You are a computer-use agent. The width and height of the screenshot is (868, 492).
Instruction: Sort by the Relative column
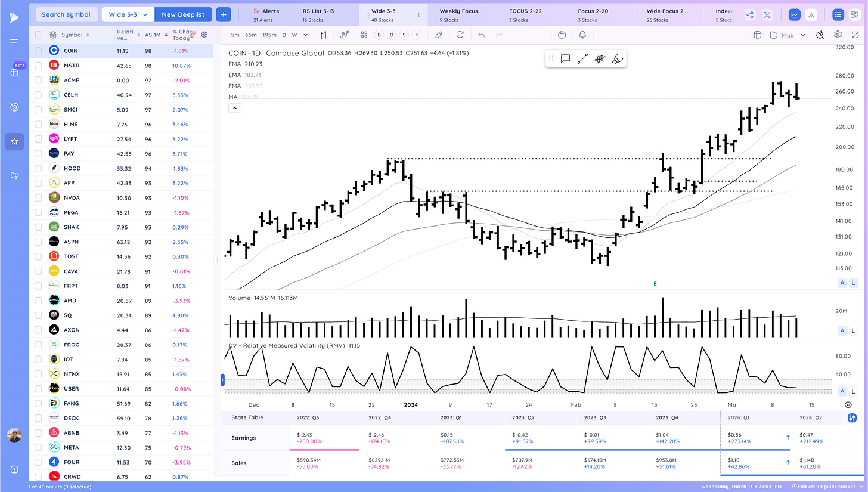pyautogui.click(x=127, y=35)
